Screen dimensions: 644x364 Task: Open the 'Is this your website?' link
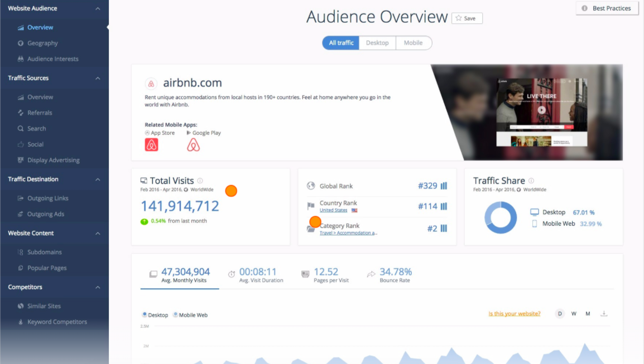514,314
